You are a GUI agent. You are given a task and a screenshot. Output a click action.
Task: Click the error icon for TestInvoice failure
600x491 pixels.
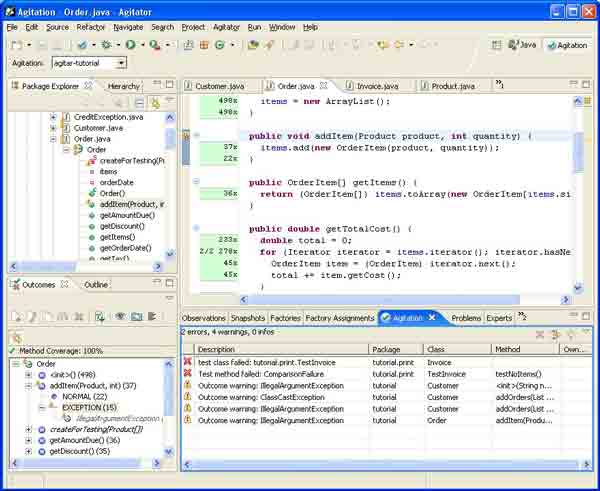point(187,362)
